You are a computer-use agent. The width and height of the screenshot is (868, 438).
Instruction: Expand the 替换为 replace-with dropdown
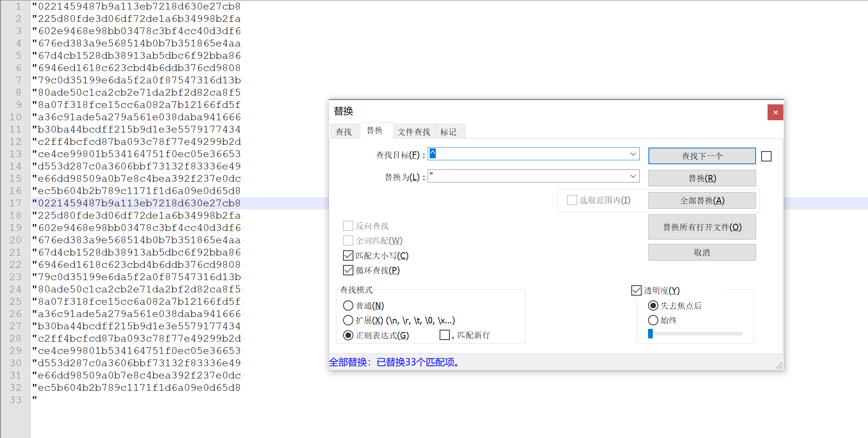pos(633,176)
